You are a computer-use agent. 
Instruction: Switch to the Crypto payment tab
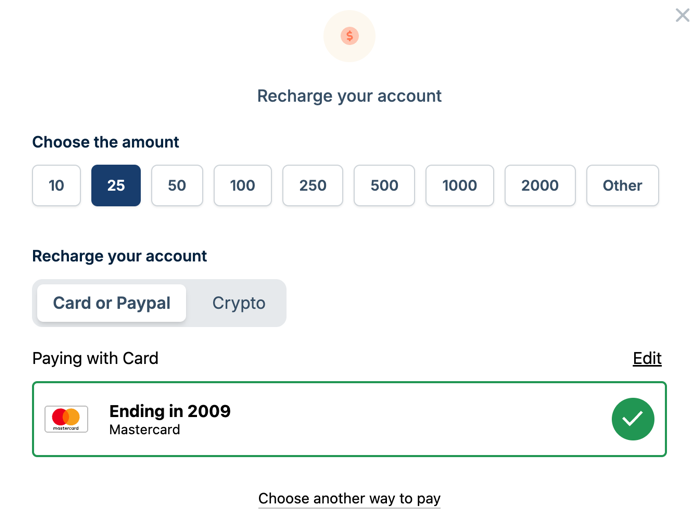239,303
